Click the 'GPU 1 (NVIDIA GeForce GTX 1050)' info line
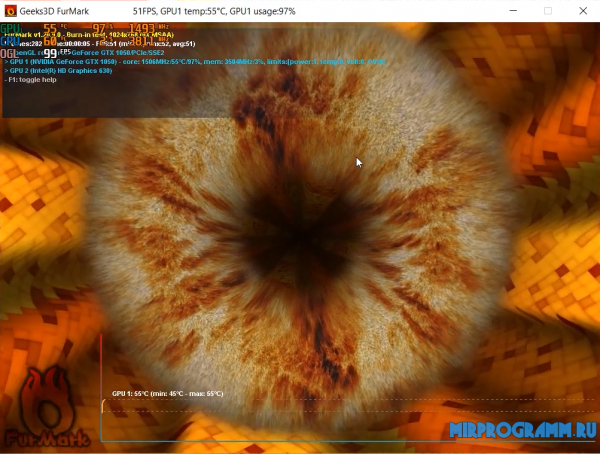 click(195, 62)
